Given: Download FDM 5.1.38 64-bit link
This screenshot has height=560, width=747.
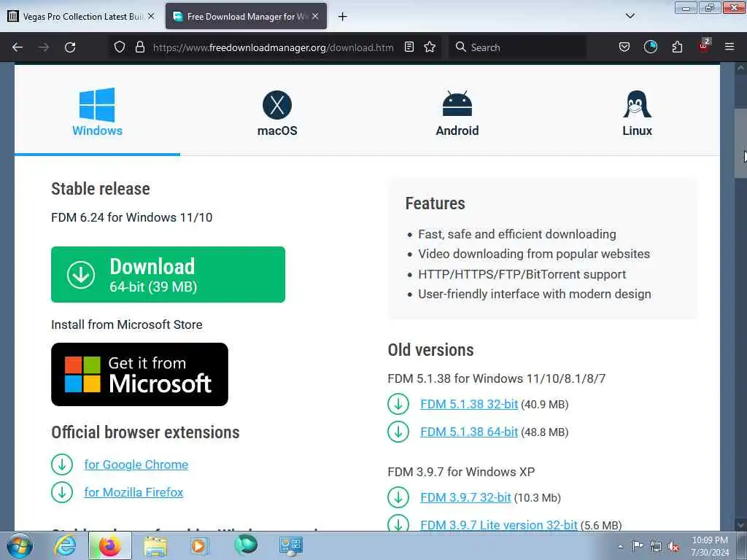Looking at the screenshot, I should 469,432.
